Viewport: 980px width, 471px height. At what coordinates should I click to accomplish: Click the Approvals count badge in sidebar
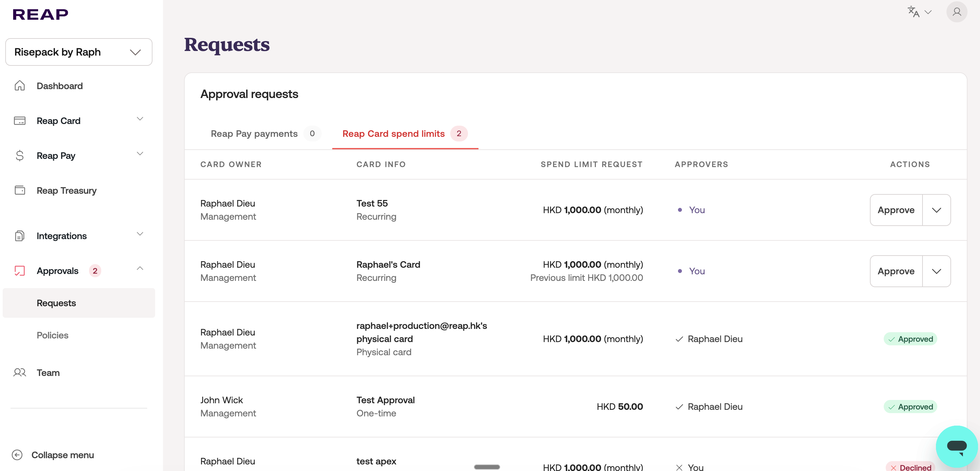click(x=95, y=271)
